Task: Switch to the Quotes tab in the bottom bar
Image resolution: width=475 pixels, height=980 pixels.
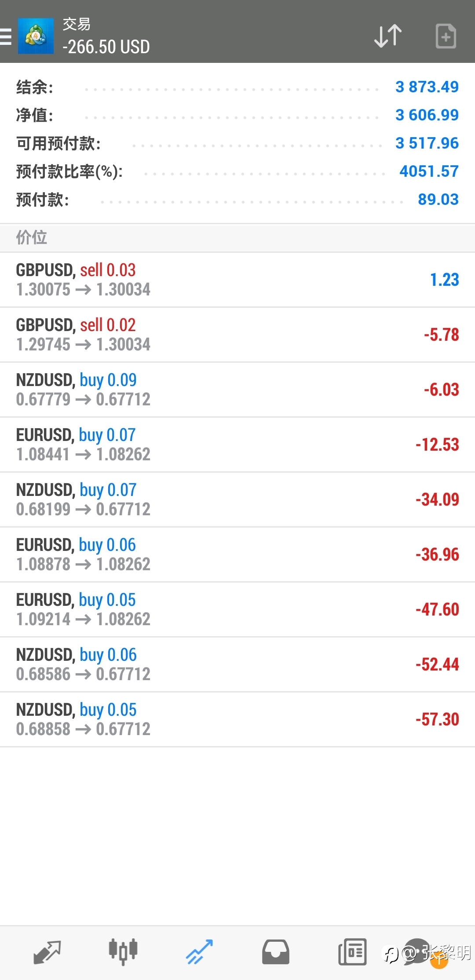Action: tap(47, 952)
